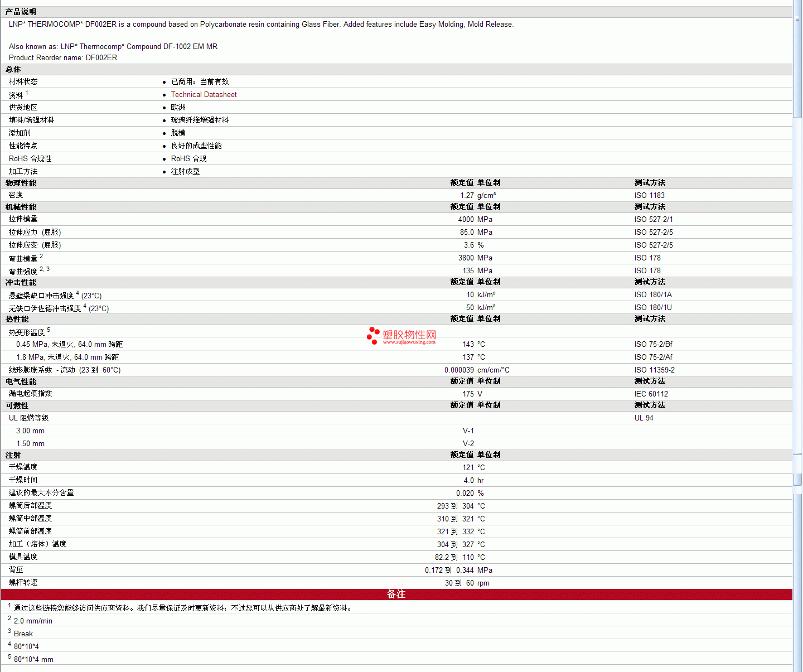Click the 电气性能 section heading
Screen dimensions: 803x672
[x=21, y=381]
